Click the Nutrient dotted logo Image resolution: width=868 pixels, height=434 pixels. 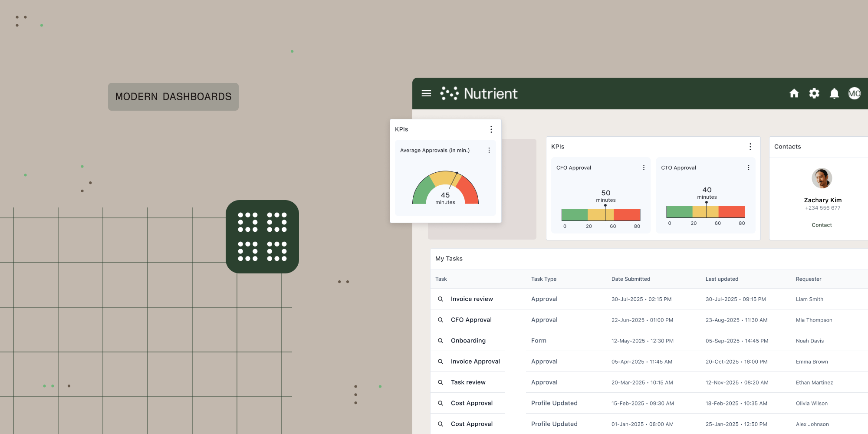point(450,93)
